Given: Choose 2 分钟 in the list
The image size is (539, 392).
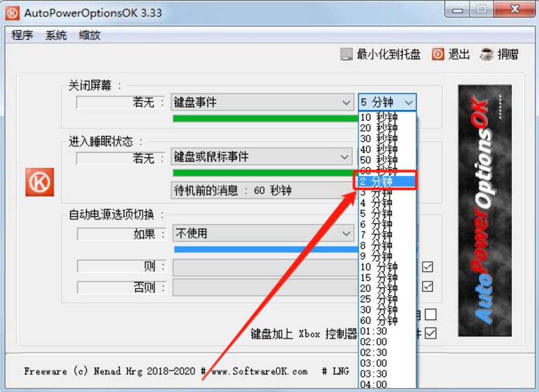Looking at the screenshot, I should point(387,181).
